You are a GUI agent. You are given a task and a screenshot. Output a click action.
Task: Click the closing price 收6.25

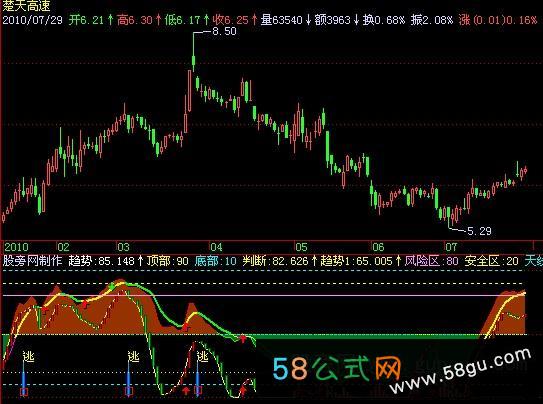[231, 20]
